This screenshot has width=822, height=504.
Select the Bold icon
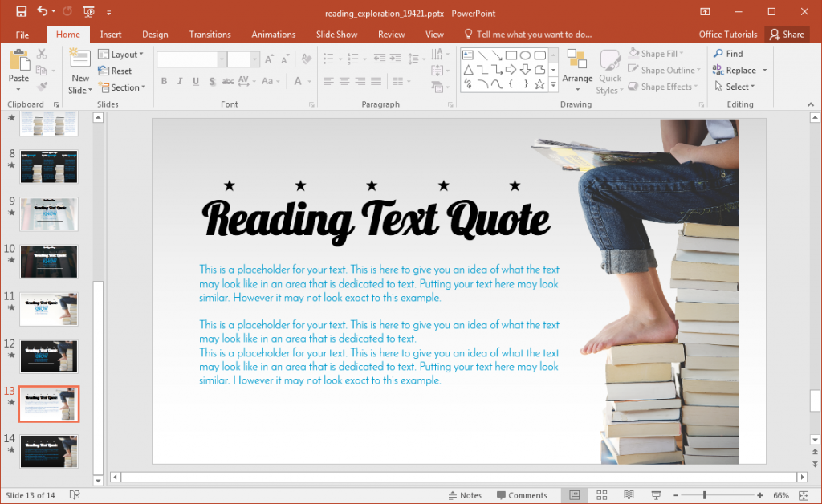164,81
